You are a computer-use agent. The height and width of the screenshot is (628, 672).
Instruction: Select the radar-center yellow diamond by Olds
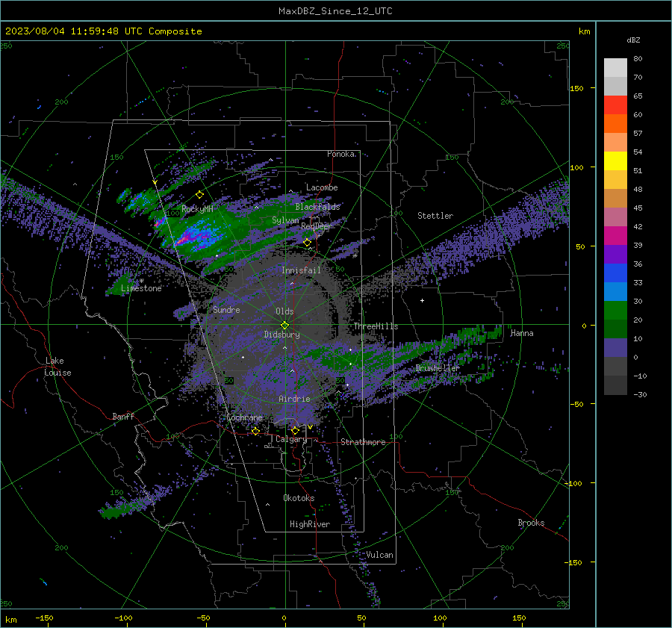pos(284,325)
